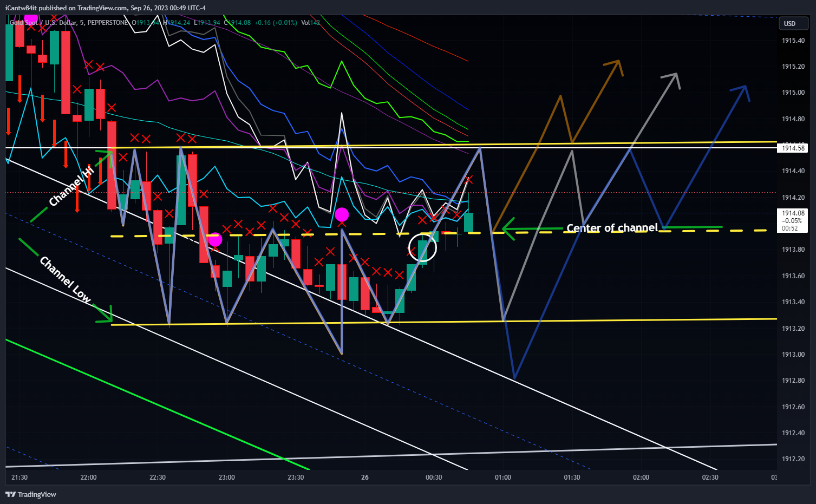Click the 1913.80 price axis label
The height and width of the screenshot is (504, 816).
tap(793, 250)
